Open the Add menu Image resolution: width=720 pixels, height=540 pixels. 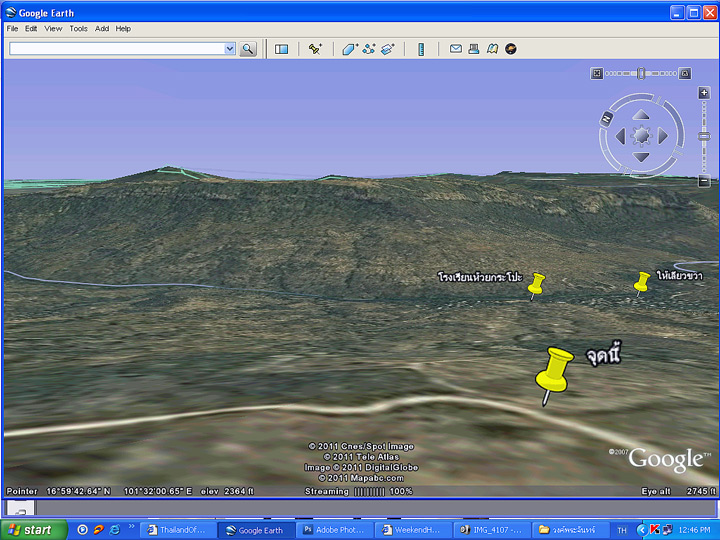click(102, 29)
